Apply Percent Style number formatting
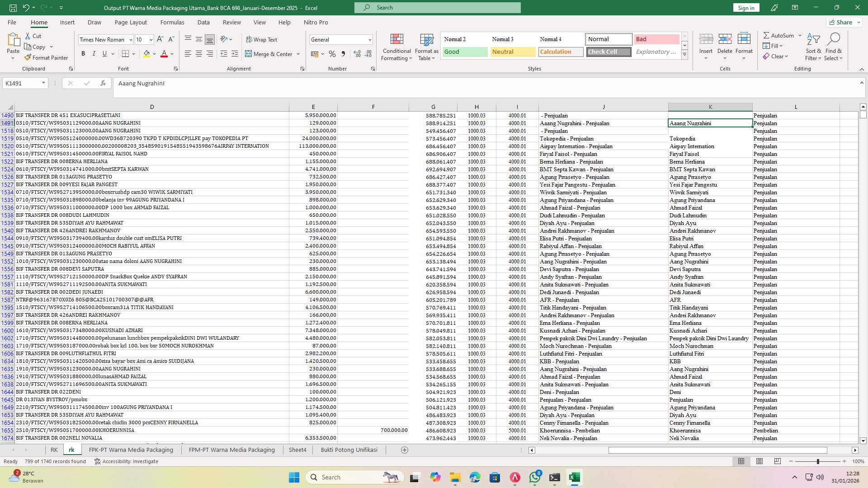This screenshot has width=868, height=488. click(332, 54)
